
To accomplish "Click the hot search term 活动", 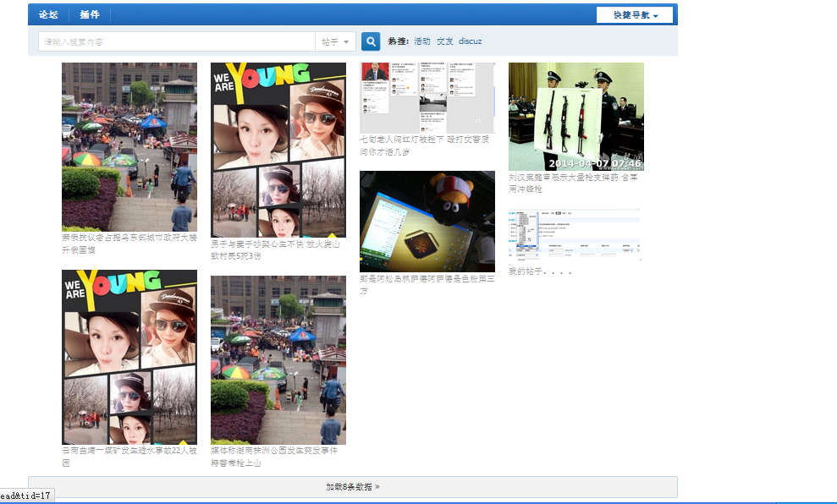I will [421, 41].
